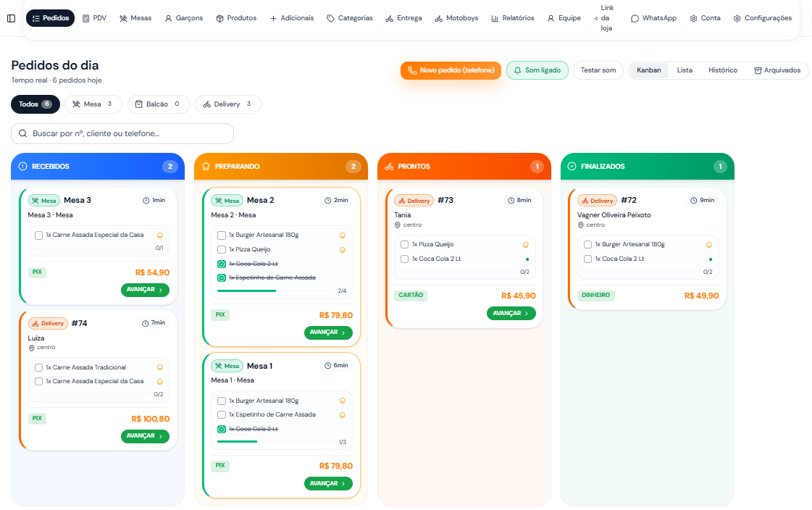This screenshot has width=812, height=510.
Task: Open the Motoboys section
Action: coord(456,18)
